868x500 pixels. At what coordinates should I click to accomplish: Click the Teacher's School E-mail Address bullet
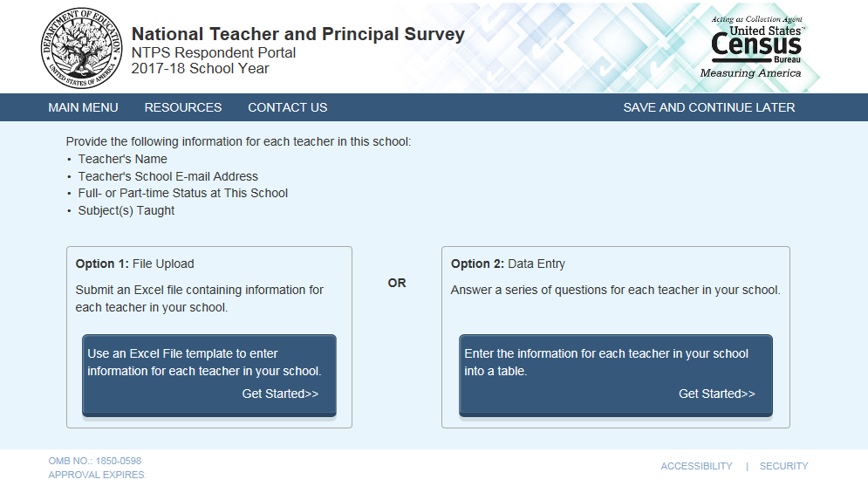(168, 176)
